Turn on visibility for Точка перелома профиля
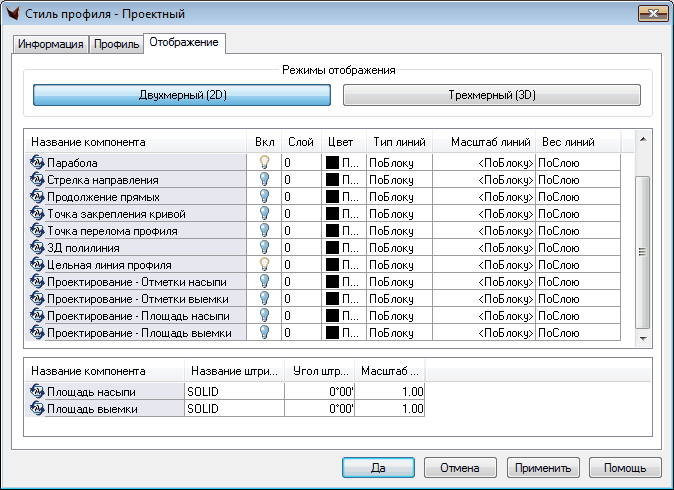674x490 pixels. point(264,230)
